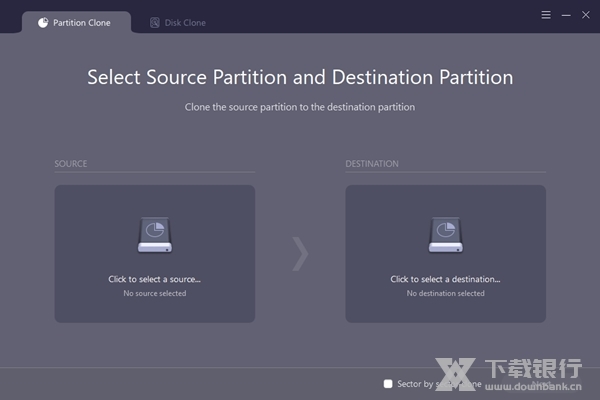Viewport: 600px width, 400px height.
Task: Close the clone application window
Action: 586,15
